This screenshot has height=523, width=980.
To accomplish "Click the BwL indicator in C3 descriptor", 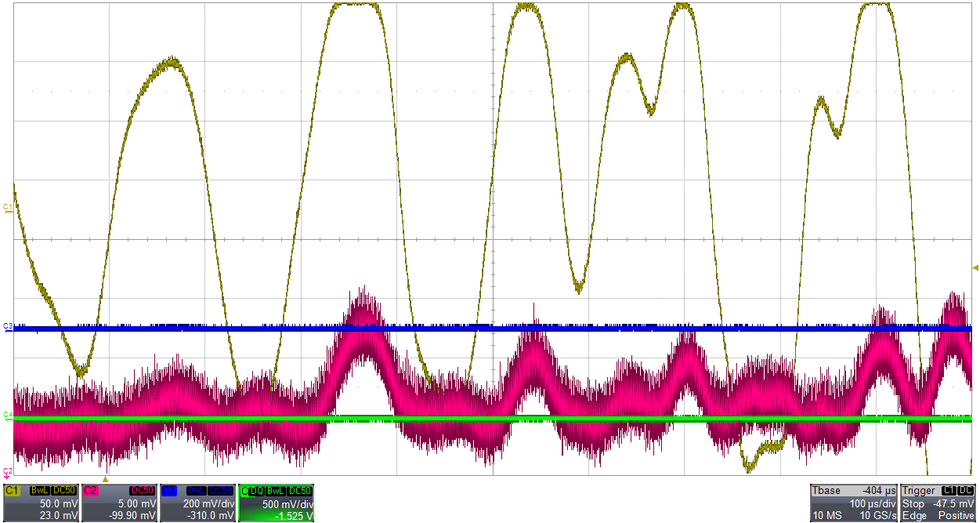I will pyautogui.click(x=197, y=491).
